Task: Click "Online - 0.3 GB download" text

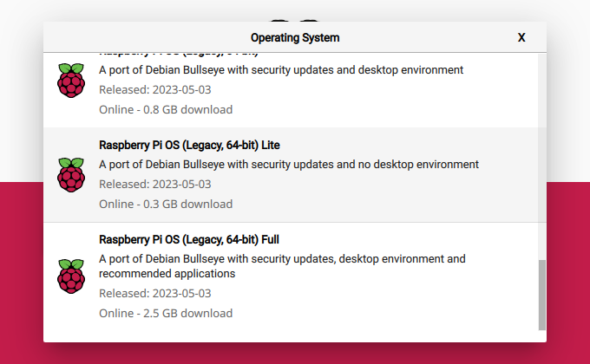Action: coord(166,204)
